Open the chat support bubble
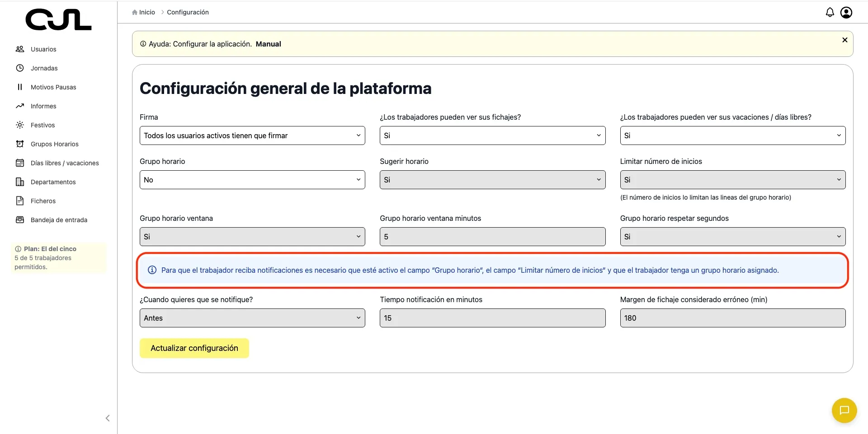This screenshot has height=434, width=868. click(x=844, y=410)
